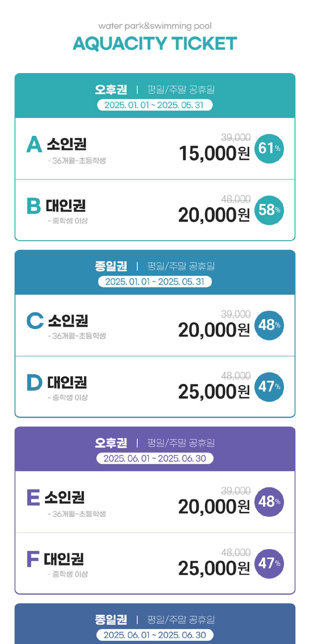Click ticket C's blue 48% badge
Screen dimensions: 310x644
point(269,325)
